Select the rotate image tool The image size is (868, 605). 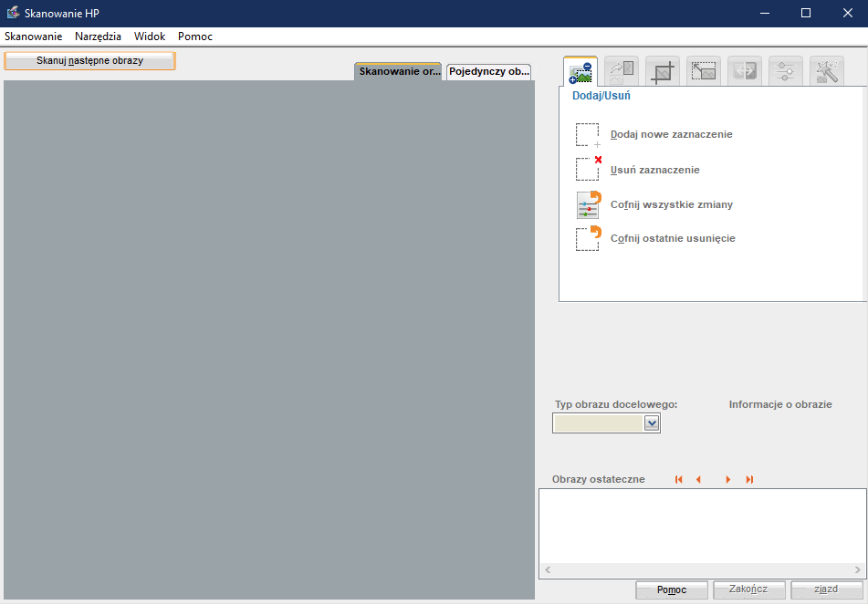click(621, 70)
